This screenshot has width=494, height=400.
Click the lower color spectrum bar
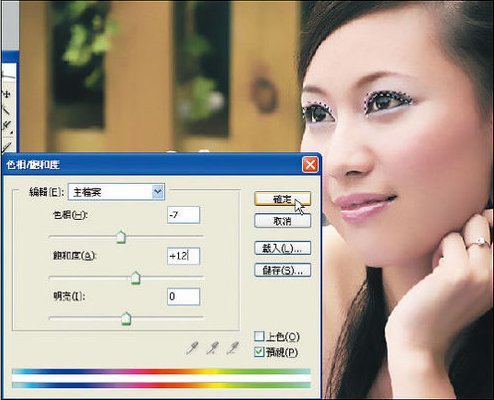pos(161,385)
